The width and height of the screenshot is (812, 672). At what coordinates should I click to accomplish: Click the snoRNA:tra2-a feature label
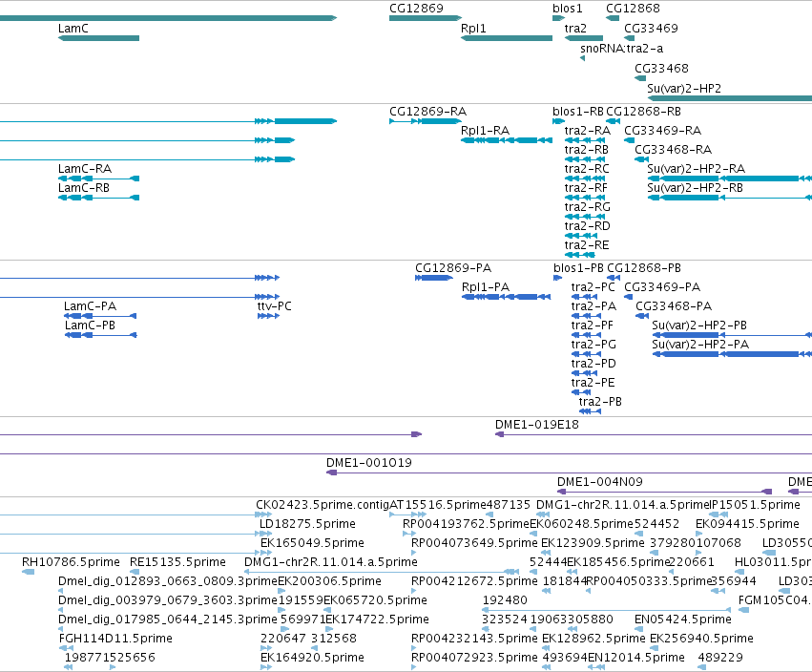(x=621, y=49)
